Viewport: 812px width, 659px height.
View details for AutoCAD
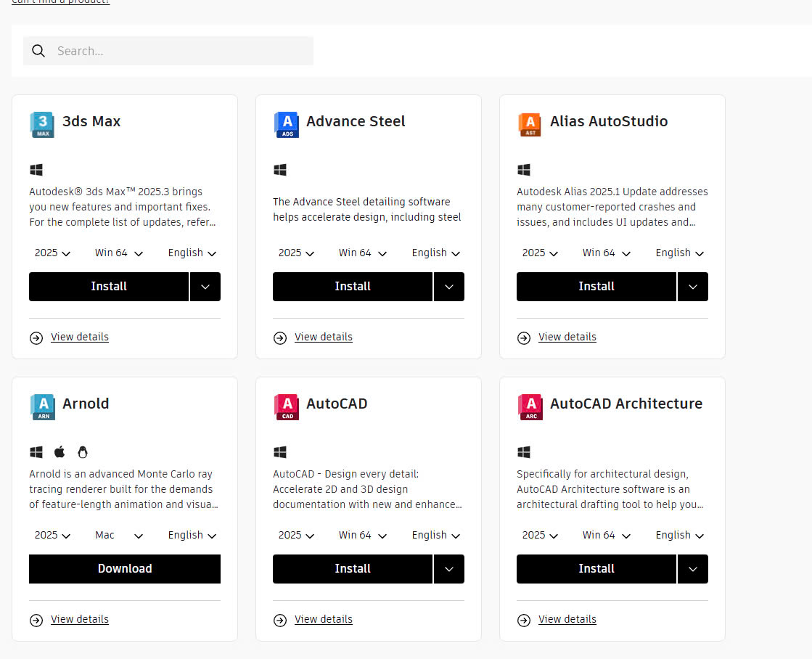pyautogui.click(x=324, y=620)
